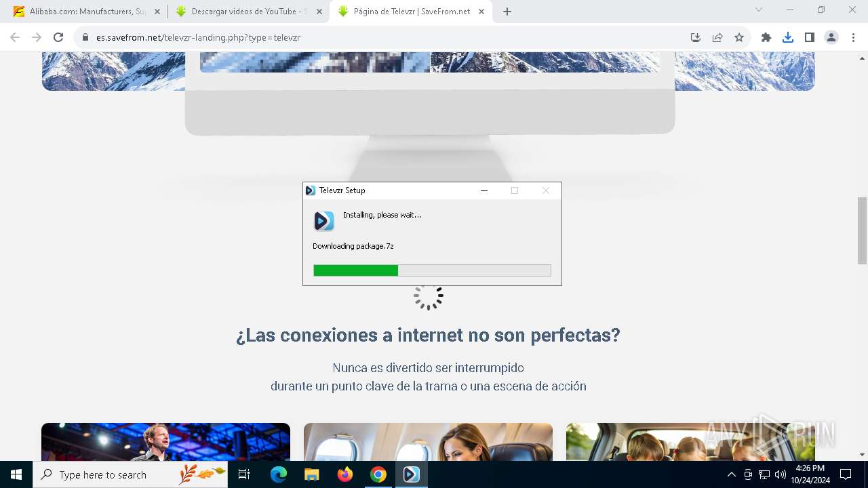Open the Extensions puzzle icon

(766, 37)
